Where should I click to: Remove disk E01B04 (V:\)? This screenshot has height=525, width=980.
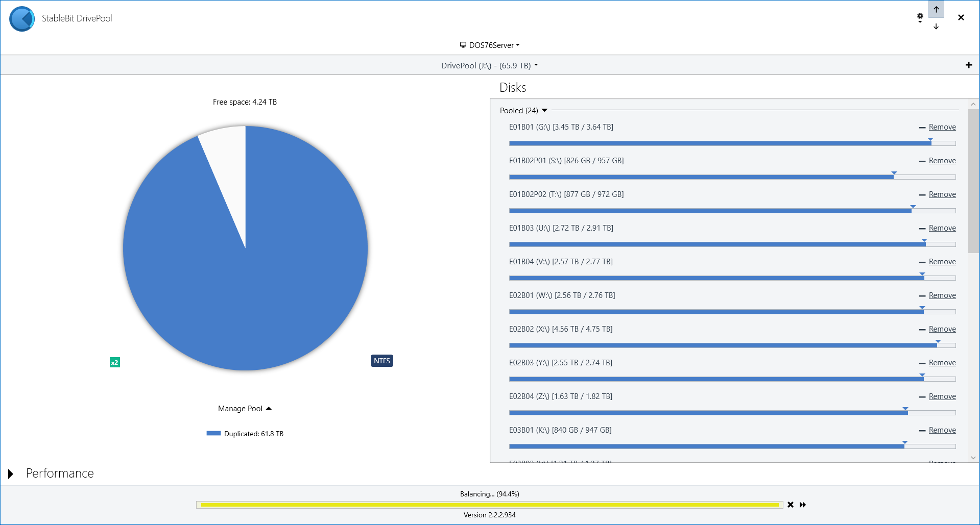coord(942,262)
